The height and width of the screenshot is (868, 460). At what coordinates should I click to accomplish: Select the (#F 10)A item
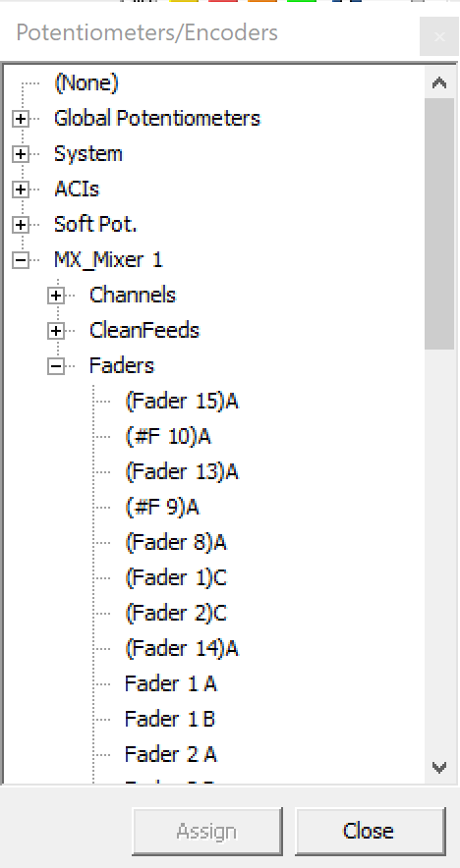(168, 436)
